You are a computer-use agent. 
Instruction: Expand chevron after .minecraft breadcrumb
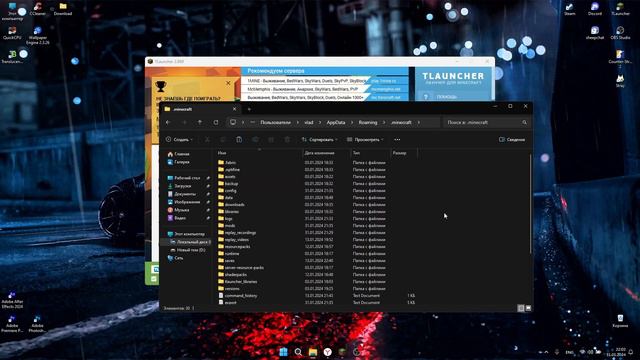(418, 122)
